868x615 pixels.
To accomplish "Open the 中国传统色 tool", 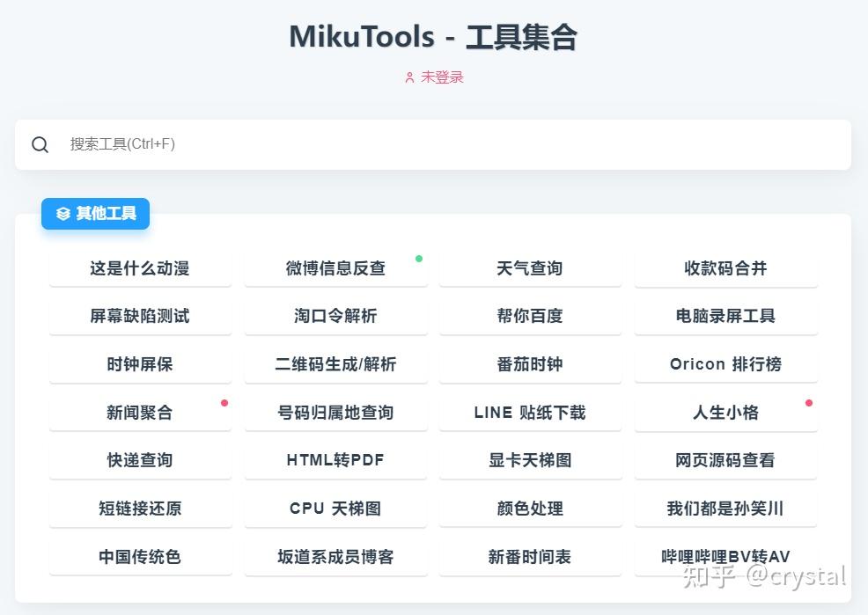I will tap(140, 556).
